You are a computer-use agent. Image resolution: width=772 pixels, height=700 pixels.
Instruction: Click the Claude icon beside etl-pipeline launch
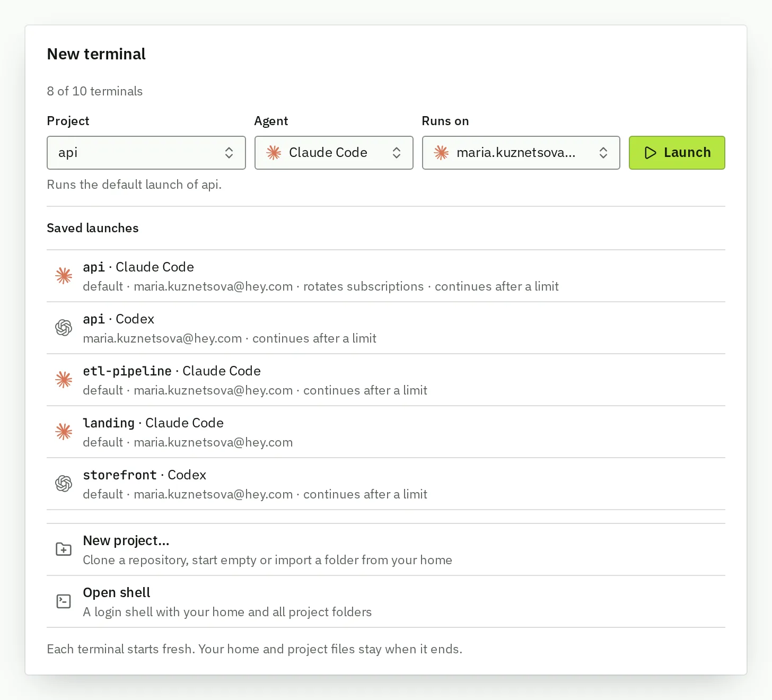pos(64,380)
